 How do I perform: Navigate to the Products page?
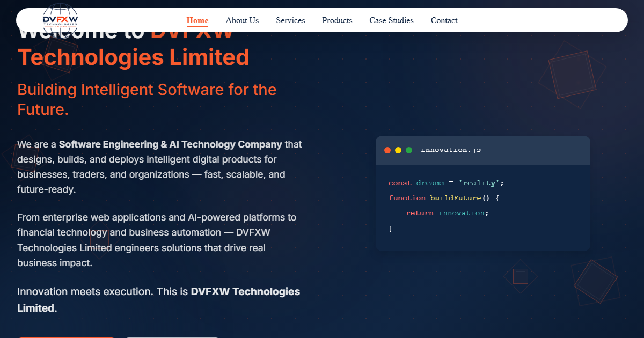[337, 20]
